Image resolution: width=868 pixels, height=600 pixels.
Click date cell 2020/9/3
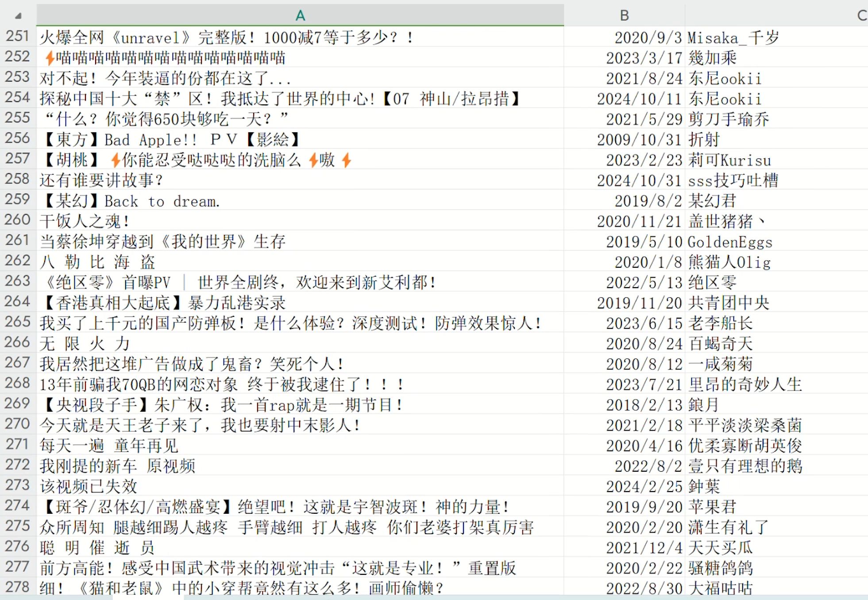click(x=625, y=37)
